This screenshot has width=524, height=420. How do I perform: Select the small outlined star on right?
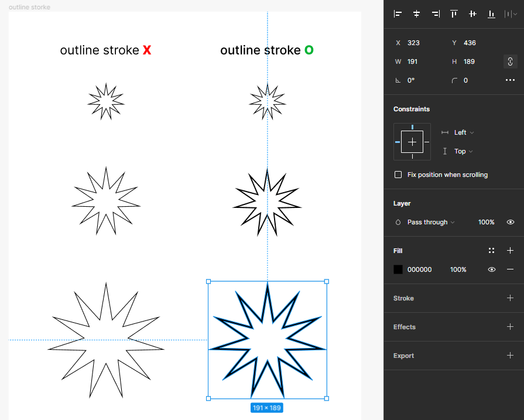268,102
